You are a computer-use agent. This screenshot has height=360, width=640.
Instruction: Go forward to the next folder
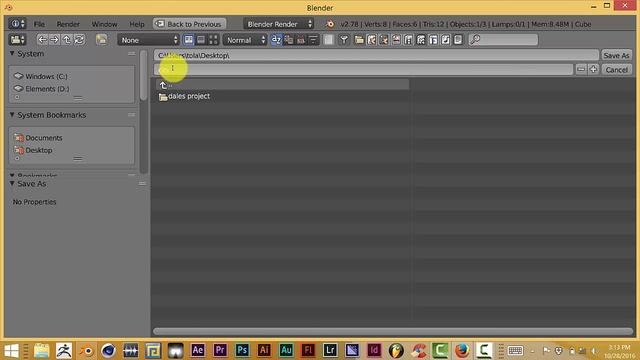[x=54, y=40]
